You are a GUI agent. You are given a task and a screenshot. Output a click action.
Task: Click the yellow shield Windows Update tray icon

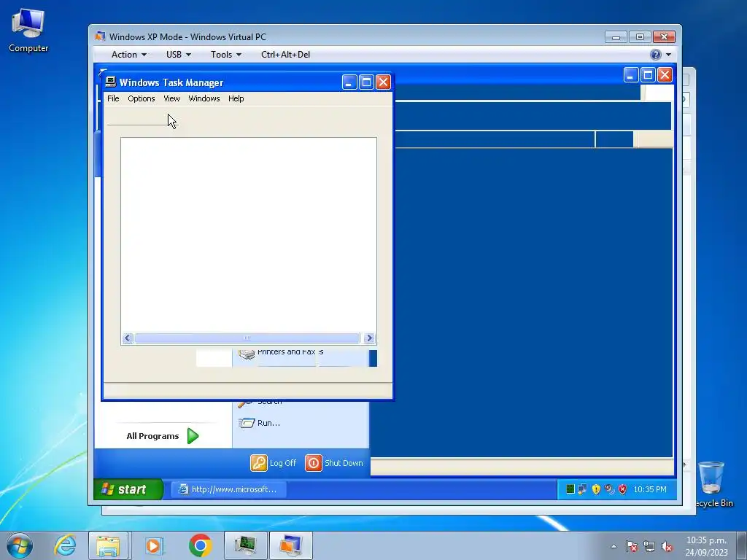(595, 489)
